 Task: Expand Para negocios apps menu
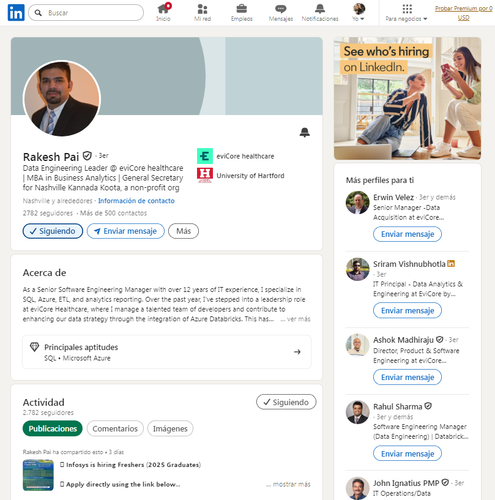tap(407, 13)
